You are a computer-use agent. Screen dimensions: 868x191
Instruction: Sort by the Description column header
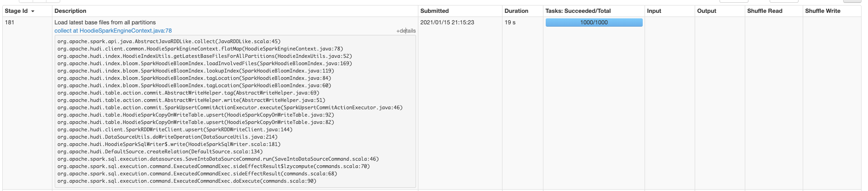70,11
